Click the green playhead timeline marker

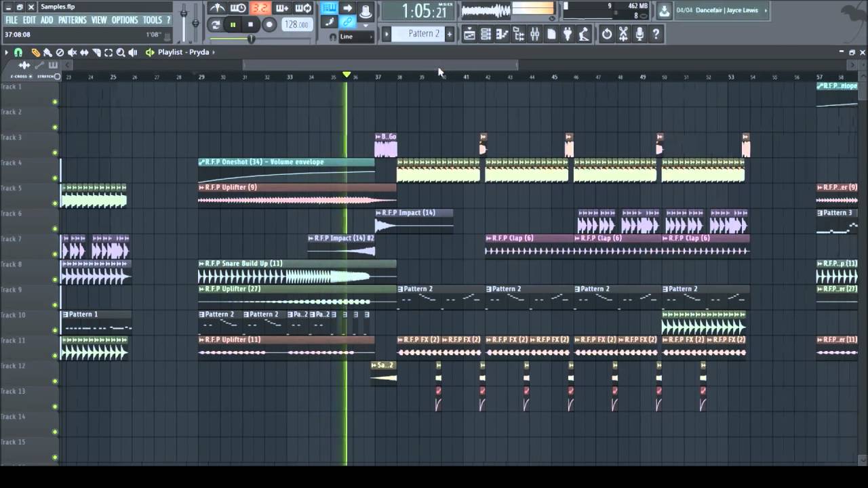click(x=347, y=75)
